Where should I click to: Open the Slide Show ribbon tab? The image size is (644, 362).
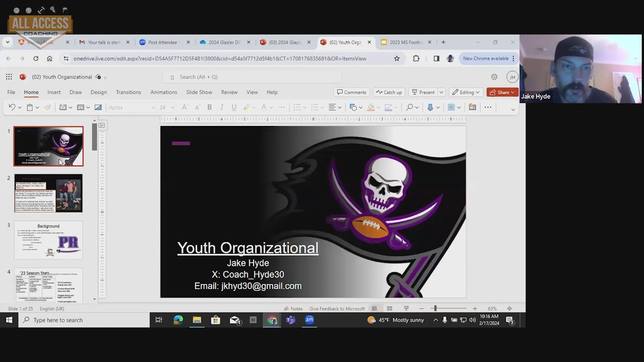[199, 92]
